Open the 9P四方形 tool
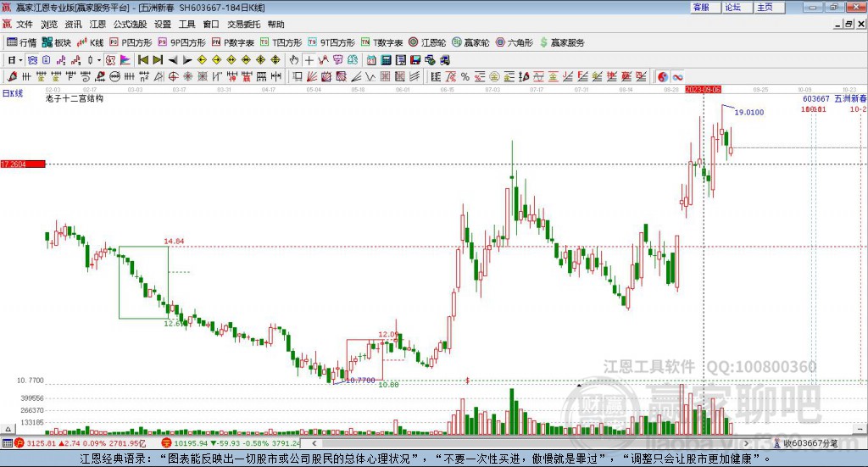The height and width of the screenshot is (467, 868). tap(181, 42)
